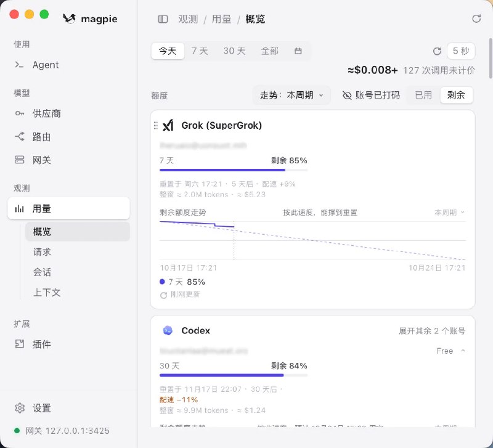Screen dimensions: 493x448
Task: Toggle the sidebar panel icon
Action: pos(163,19)
